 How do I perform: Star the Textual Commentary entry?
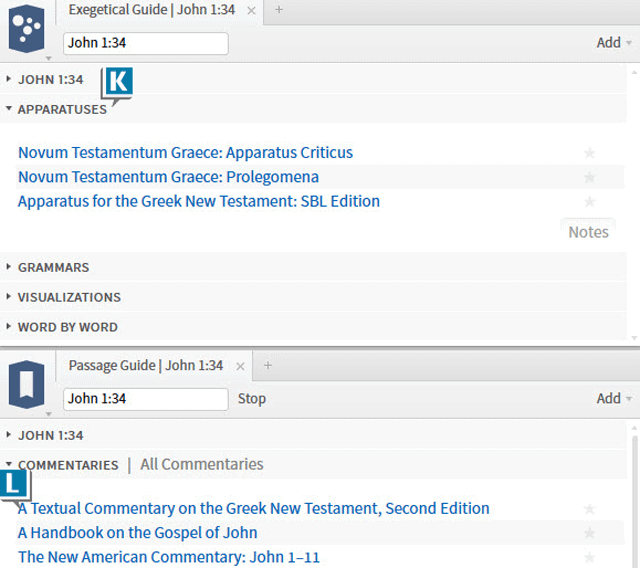pos(589,509)
